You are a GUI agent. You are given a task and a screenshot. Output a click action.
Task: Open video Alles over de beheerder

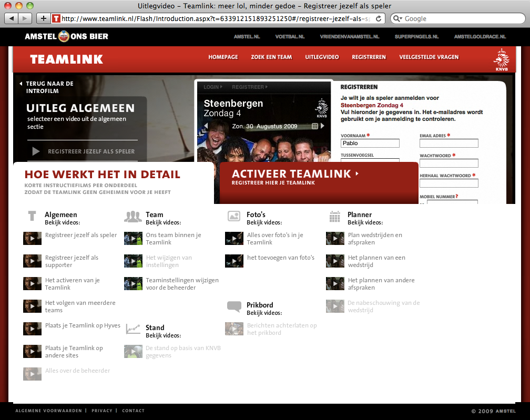pyautogui.click(x=77, y=371)
